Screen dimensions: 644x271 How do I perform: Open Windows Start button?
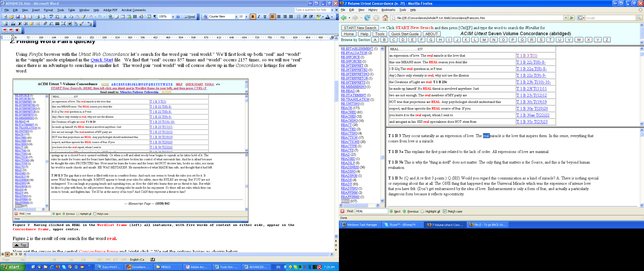click(x=13, y=267)
